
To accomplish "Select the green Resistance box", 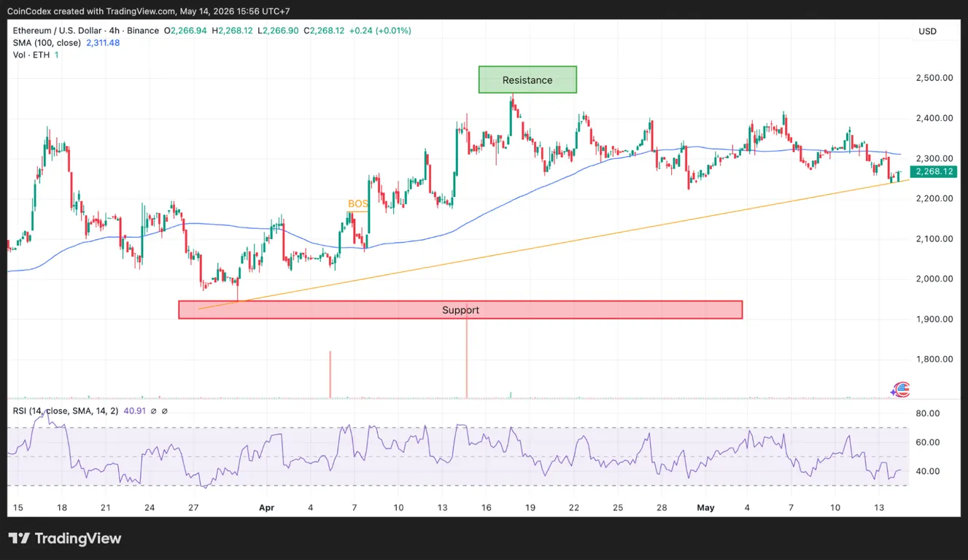I will 527,79.
